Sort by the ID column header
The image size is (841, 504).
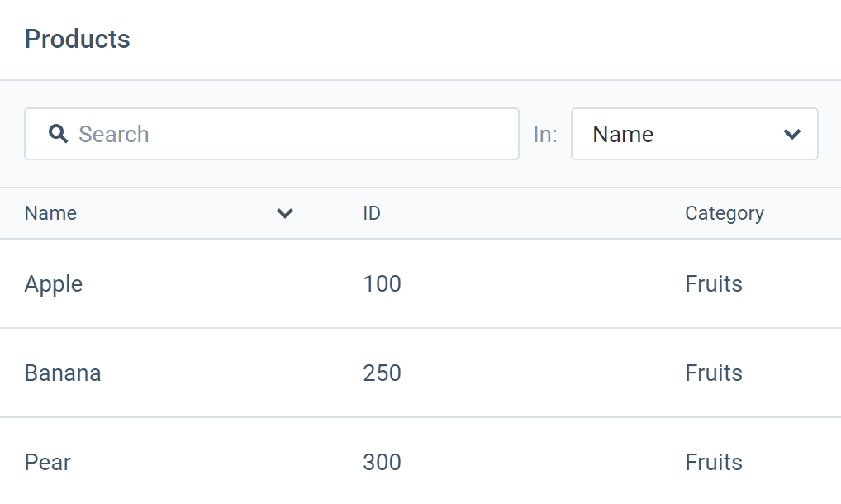(x=372, y=213)
